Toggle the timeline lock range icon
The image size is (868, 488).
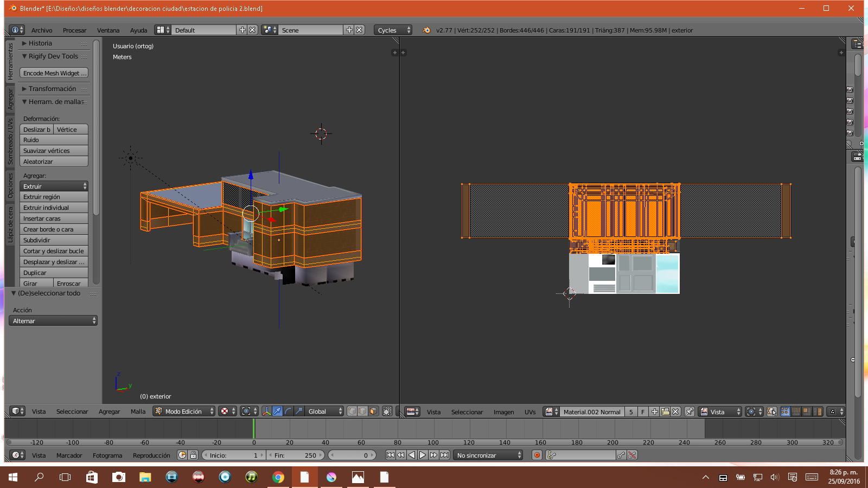coord(193,455)
